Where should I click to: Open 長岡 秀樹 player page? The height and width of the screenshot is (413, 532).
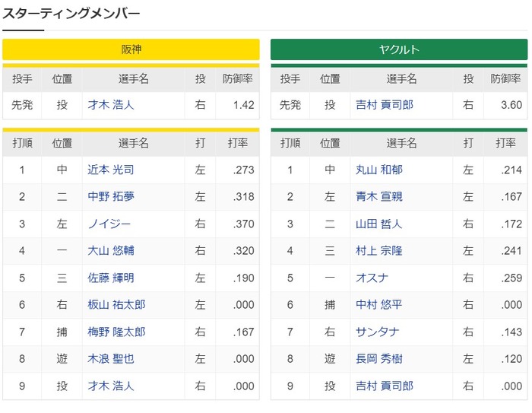pyautogui.click(x=379, y=359)
